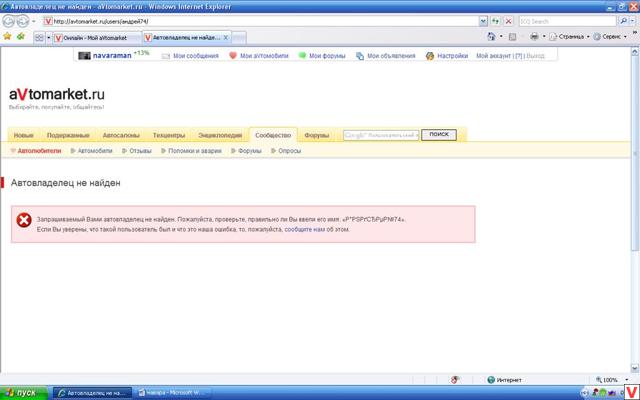Open Favorites Center star icon

7,37
